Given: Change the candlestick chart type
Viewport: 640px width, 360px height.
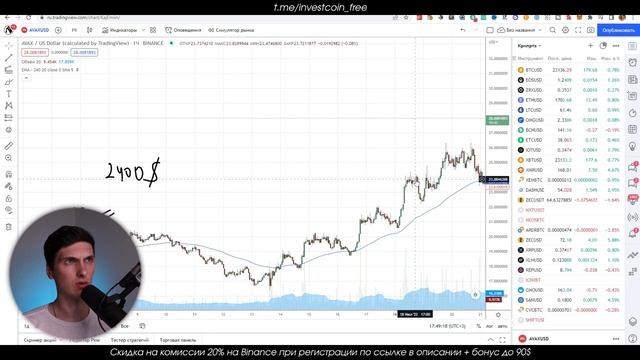Looking at the screenshot, I should tap(89, 30).
